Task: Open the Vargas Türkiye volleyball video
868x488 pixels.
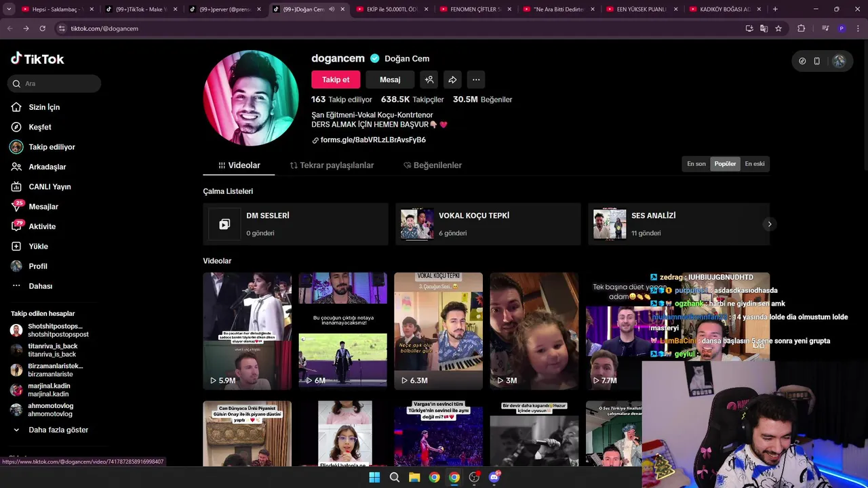Action: tap(438, 434)
